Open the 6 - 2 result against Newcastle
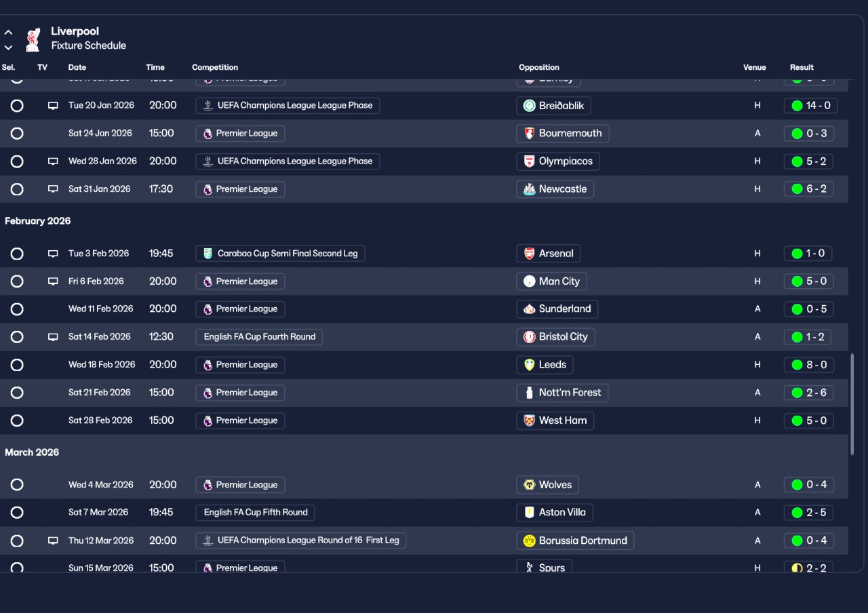The width and height of the screenshot is (868, 613). coord(808,189)
